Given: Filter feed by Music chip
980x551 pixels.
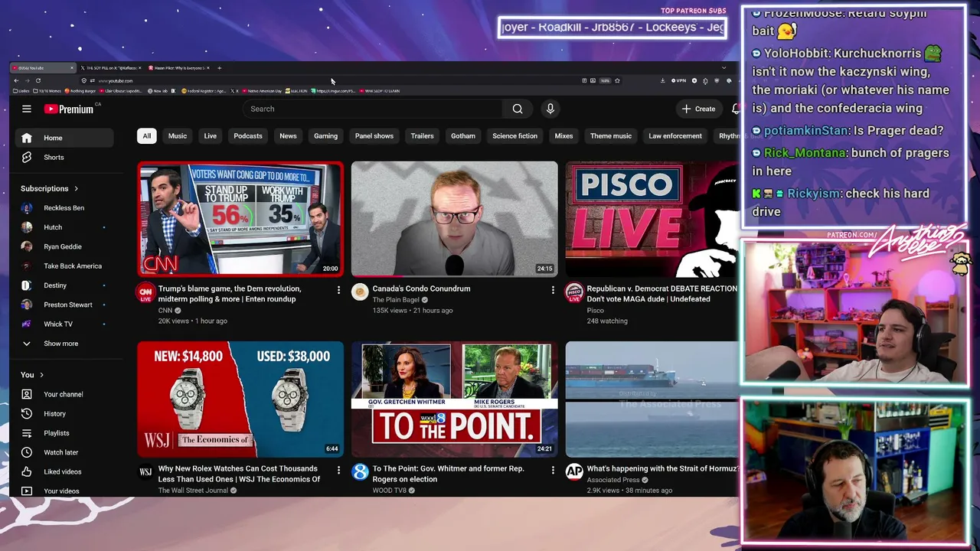Looking at the screenshot, I should [x=178, y=136].
